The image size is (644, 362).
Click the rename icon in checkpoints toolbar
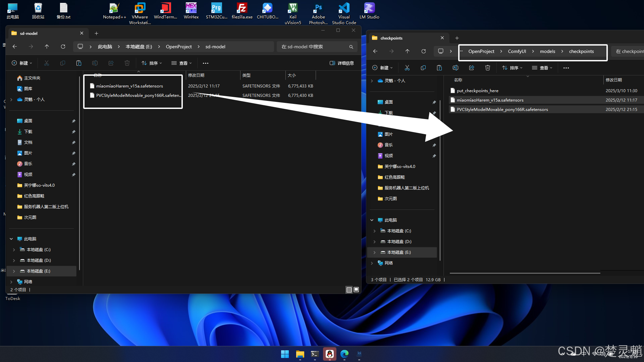[455, 68]
